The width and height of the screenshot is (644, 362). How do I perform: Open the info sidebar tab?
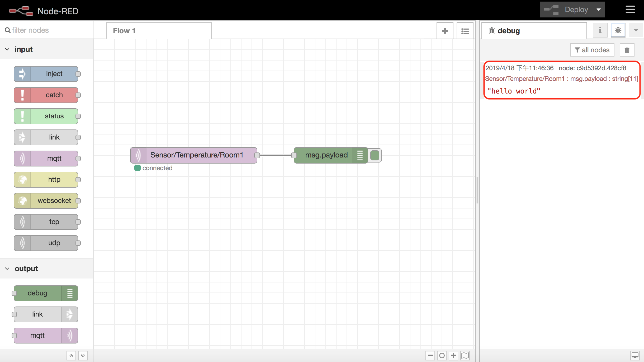click(600, 30)
